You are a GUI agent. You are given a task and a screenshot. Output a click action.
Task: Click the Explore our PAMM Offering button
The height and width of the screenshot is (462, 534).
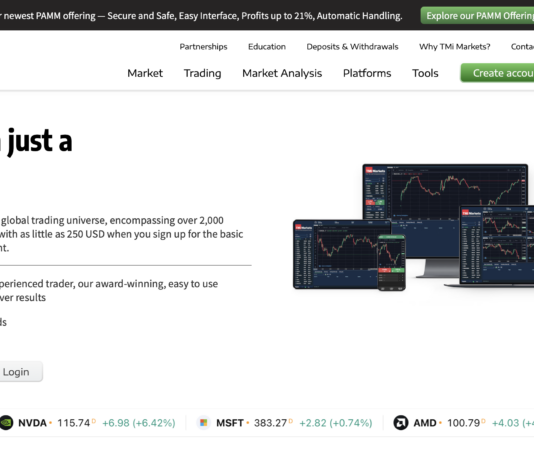pos(477,16)
